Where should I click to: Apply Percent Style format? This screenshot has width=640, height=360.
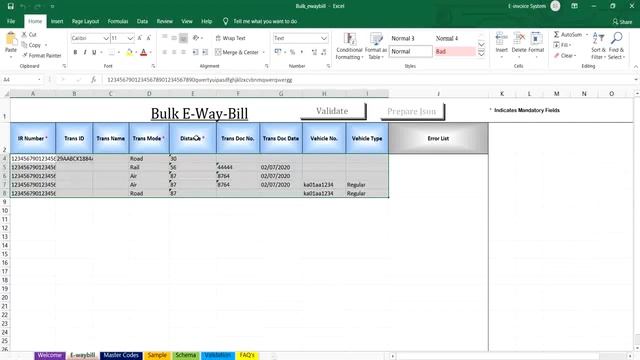(x=292, y=52)
